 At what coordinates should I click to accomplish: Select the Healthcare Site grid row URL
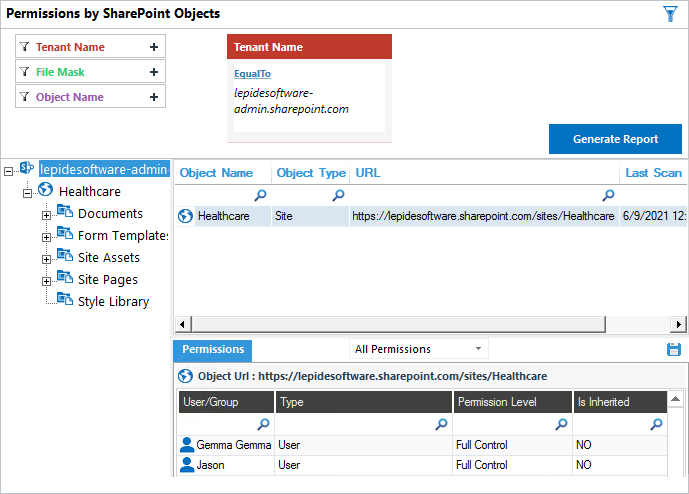[x=483, y=216]
